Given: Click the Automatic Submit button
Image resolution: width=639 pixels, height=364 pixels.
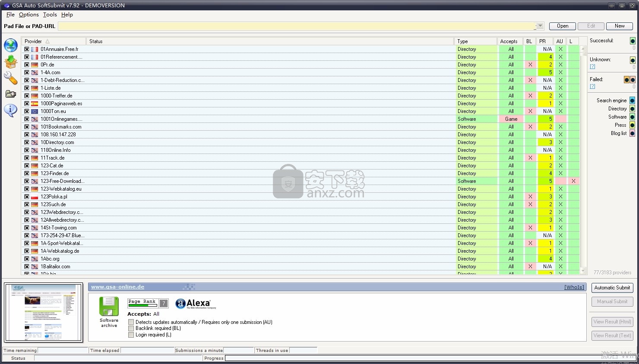Looking at the screenshot, I should point(612,288).
